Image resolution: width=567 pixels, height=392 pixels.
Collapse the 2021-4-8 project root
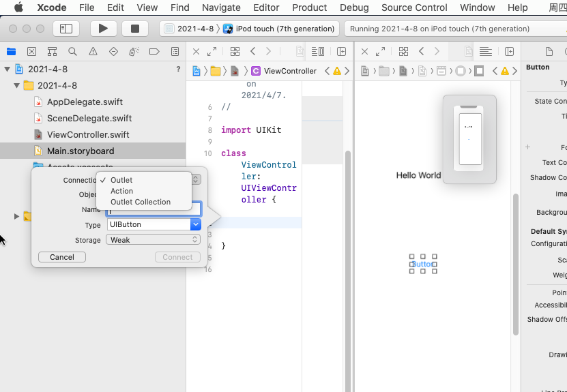[8, 69]
